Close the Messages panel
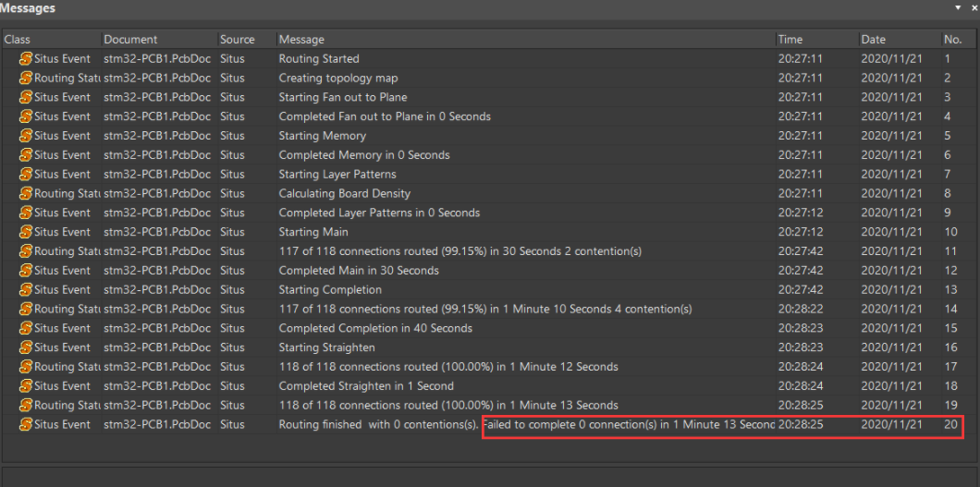Screen dimensions: 980x487 point(974,7)
